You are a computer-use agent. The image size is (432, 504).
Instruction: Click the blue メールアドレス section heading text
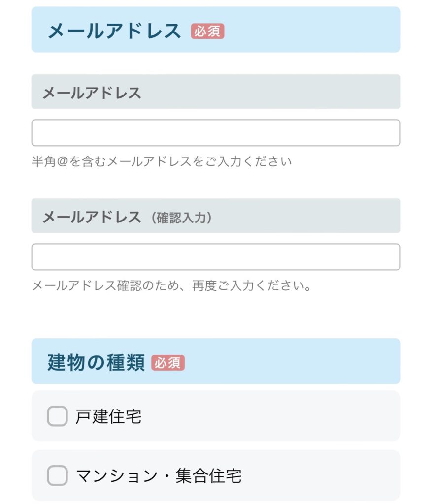(114, 31)
